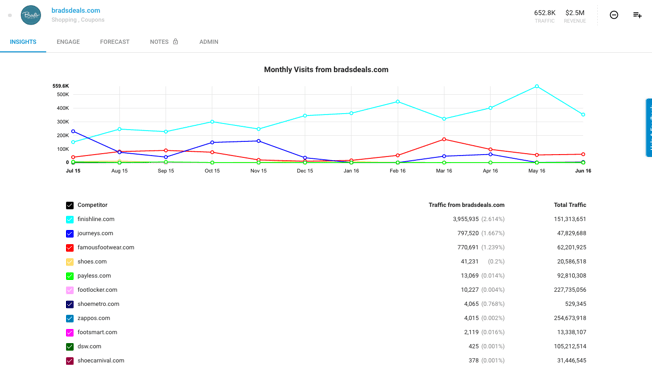Uncheck the famousfootwear.com checkbox

70,248
